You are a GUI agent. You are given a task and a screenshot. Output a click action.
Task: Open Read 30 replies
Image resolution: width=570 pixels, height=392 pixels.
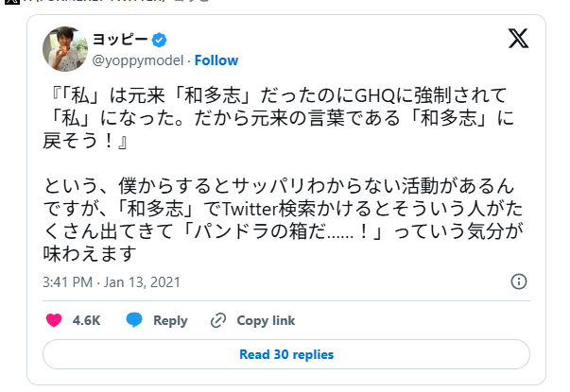[x=285, y=355]
